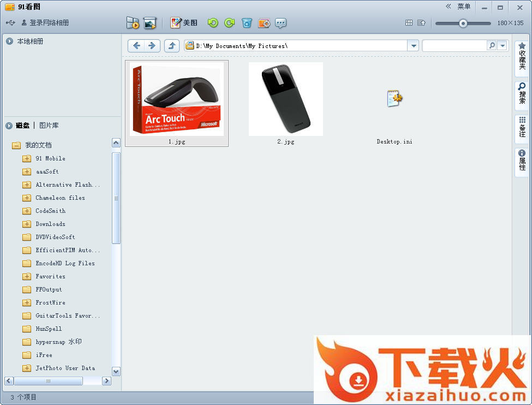This screenshot has width=532, height=405.
Task: Click the 磁盘 section arrow icon
Action: [9, 126]
